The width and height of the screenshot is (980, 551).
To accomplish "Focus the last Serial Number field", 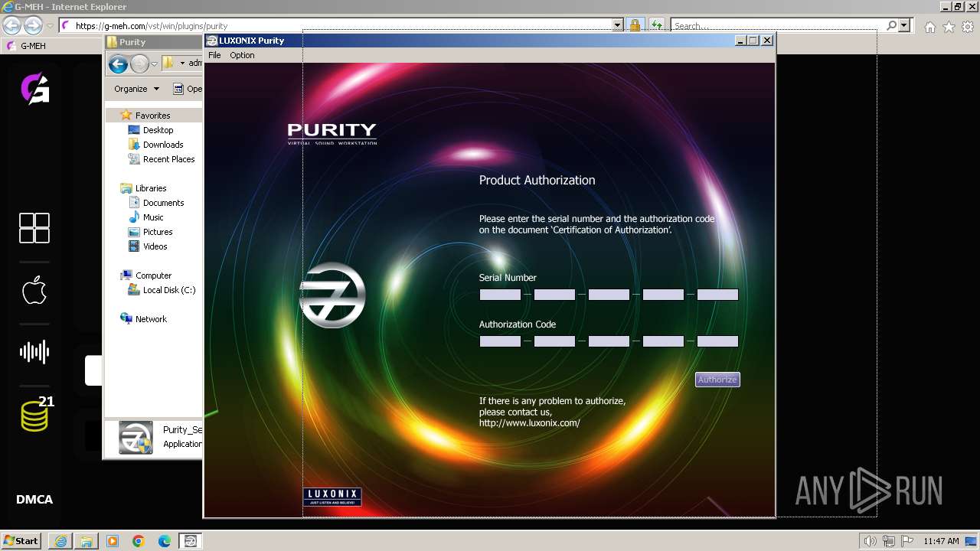I will [717, 295].
